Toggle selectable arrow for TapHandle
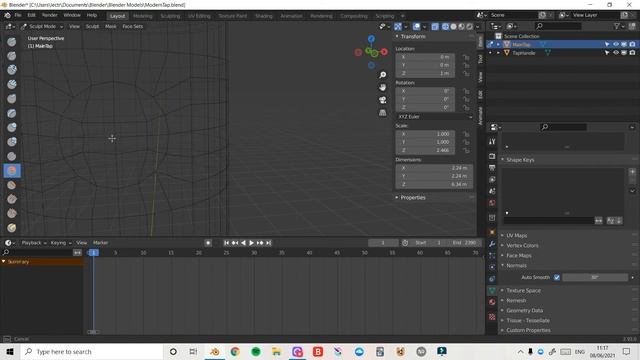The height and width of the screenshot is (360, 640). pyautogui.click(x=607, y=53)
